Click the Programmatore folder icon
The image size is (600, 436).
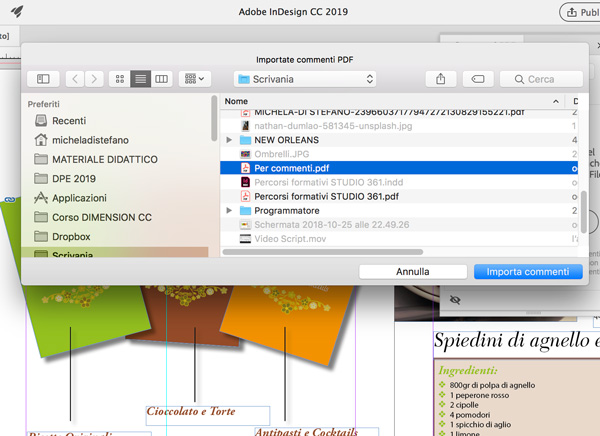coord(245,211)
